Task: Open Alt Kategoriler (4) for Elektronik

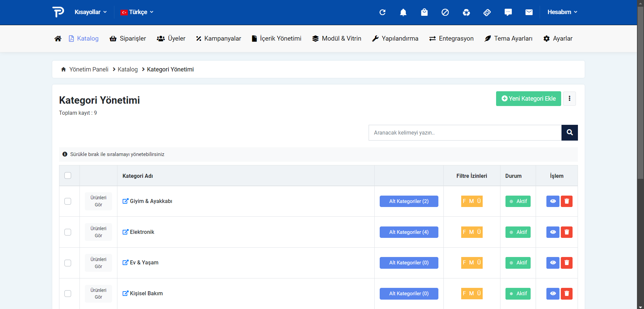Action: coord(409,232)
